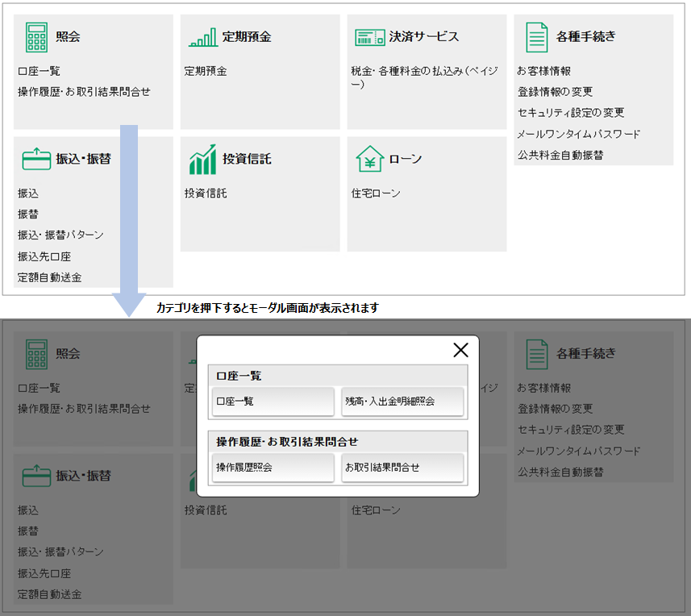Close the modal with the X button
The height and width of the screenshot is (616, 691).
[460, 350]
